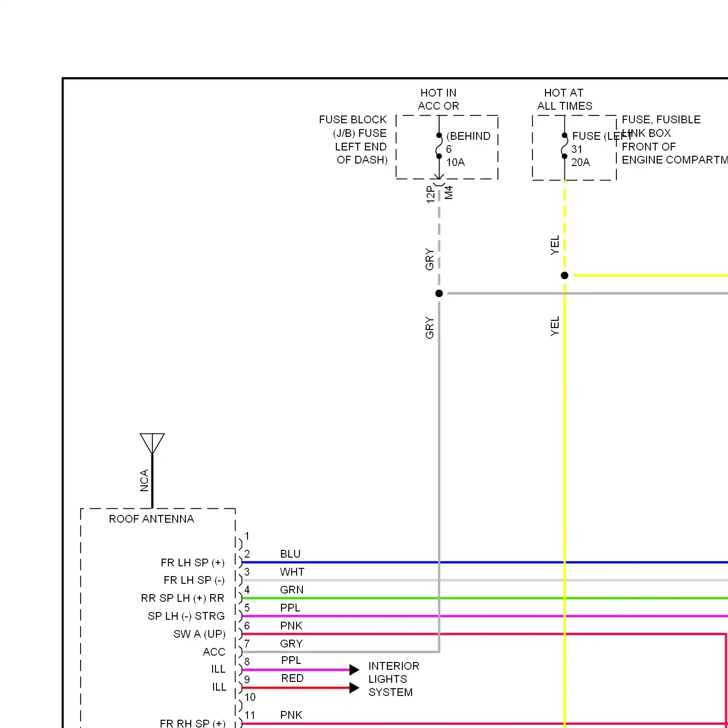Click the gray wire splice dot
Screen dimensions: 728x728
pos(439,293)
